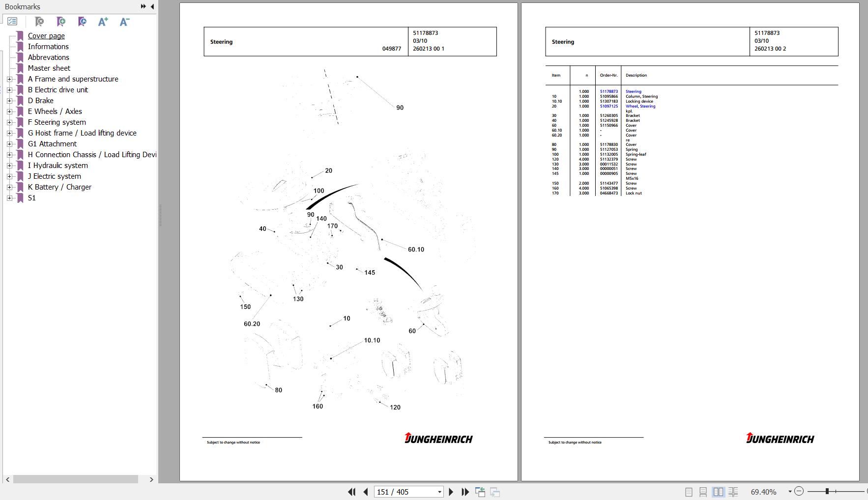Select two-page continuous layout
868x500 pixels.
pyautogui.click(x=733, y=492)
